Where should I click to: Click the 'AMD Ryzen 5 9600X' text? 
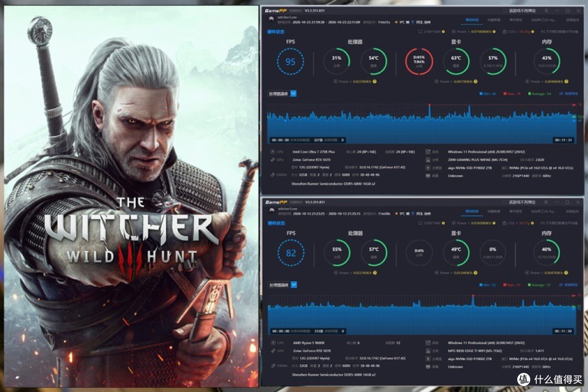pos(309,343)
